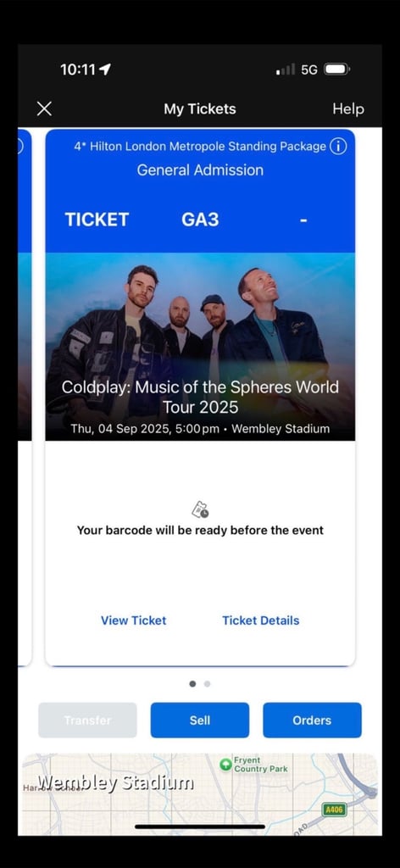Image resolution: width=400 pixels, height=868 pixels.
Task: Open the Help link
Action: (348, 109)
